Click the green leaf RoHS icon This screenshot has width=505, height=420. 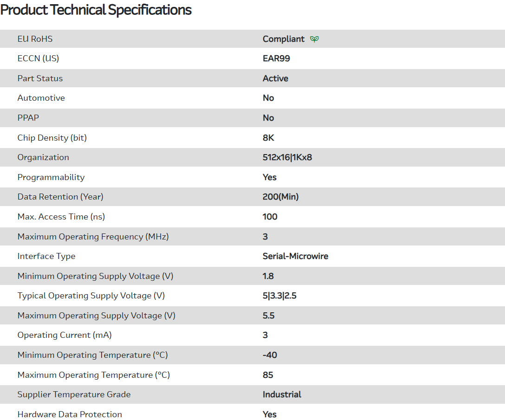[x=314, y=39]
